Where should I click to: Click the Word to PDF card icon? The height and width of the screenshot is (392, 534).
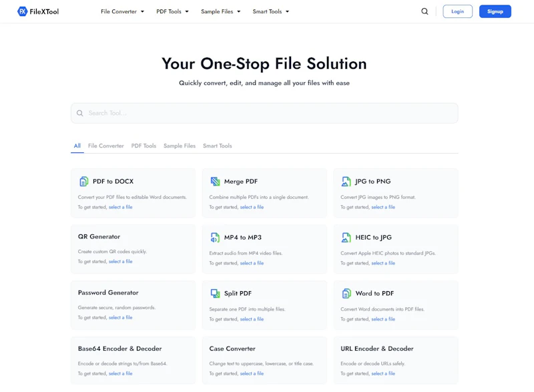[346, 293]
